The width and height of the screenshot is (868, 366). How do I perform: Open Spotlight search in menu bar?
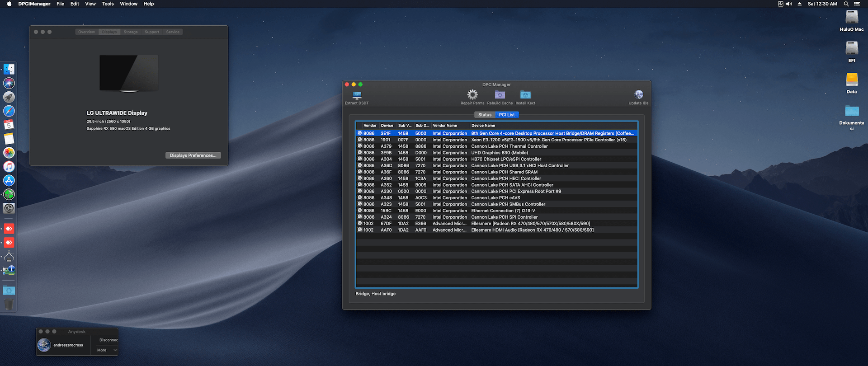[x=846, y=4]
